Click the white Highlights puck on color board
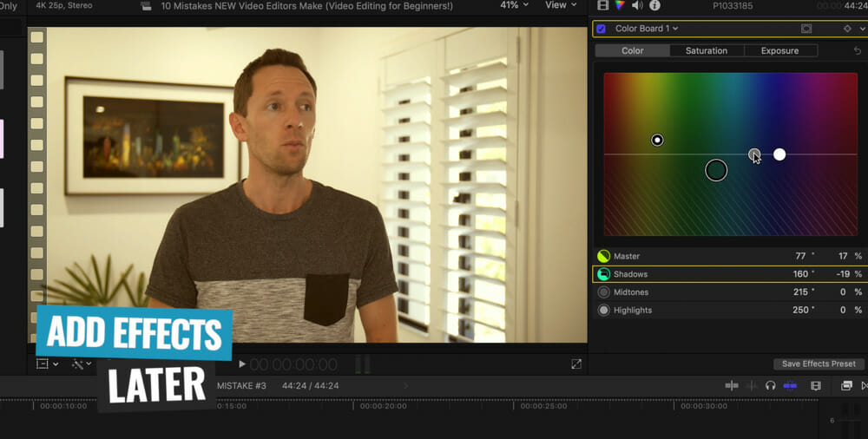Viewport: 868px width, 439px height. pos(779,154)
